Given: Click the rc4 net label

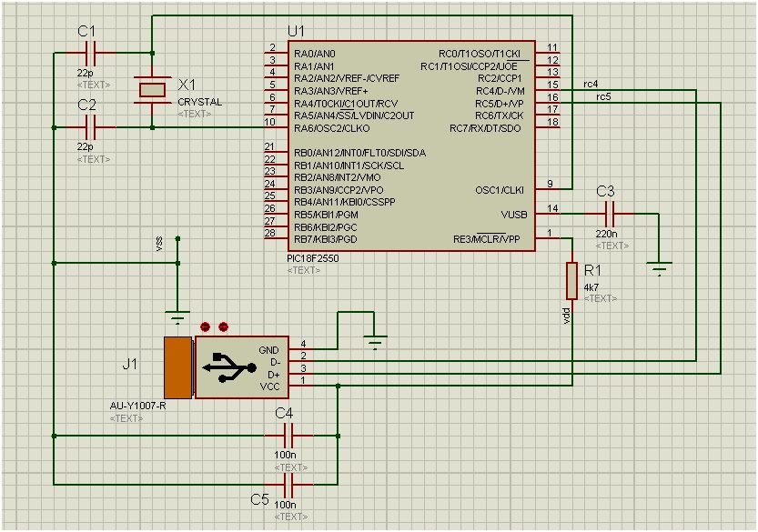Looking at the screenshot, I should pos(591,84).
